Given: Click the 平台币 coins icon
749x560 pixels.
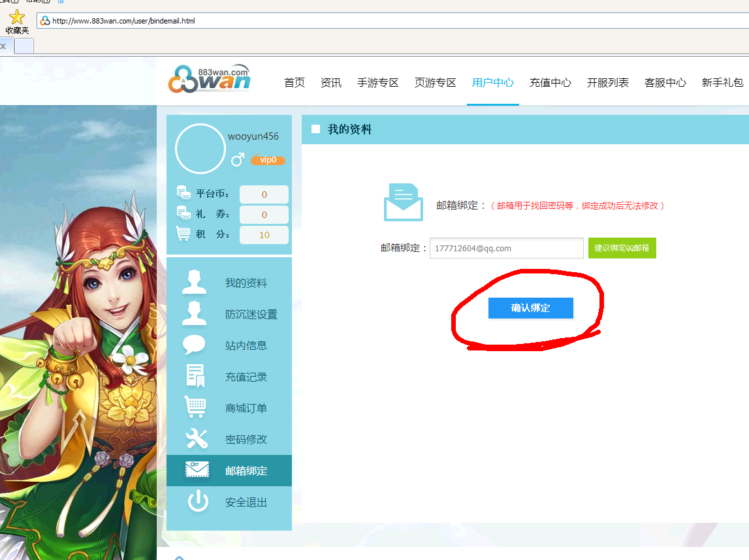Looking at the screenshot, I should coord(183,193).
